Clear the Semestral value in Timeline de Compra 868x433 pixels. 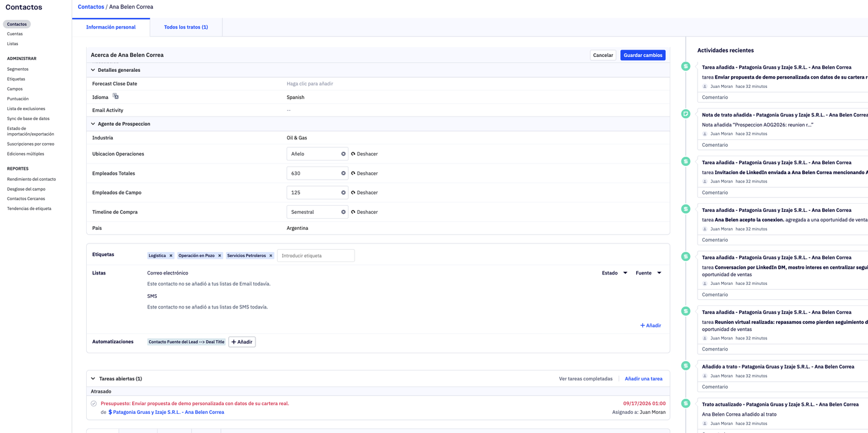[x=343, y=212]
